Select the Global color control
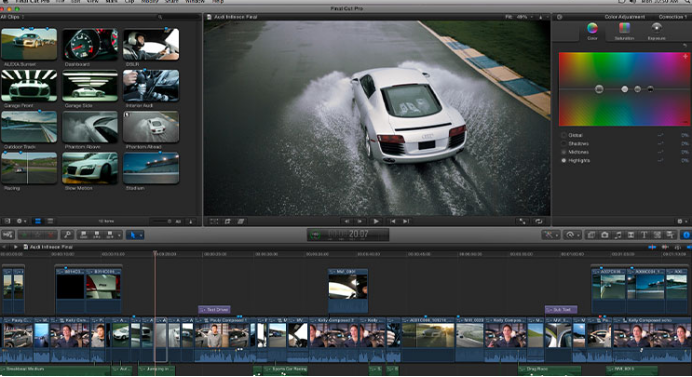The image size is (692, 377). 564,135
